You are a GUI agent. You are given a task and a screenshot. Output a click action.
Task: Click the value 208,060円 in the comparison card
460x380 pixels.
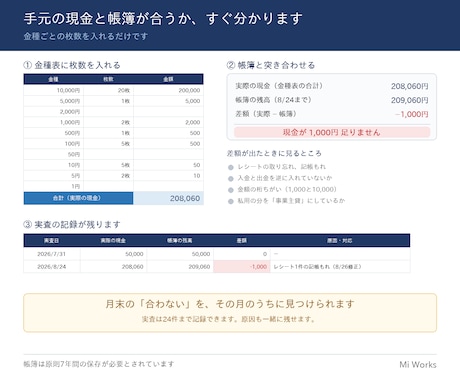[x=410, y=86]
